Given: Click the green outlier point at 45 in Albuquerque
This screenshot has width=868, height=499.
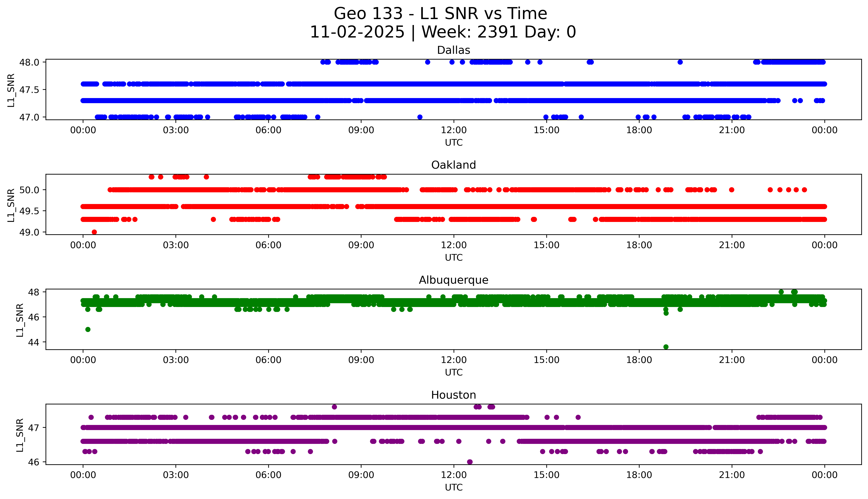Looking at the screenshot, I should 88,329.
